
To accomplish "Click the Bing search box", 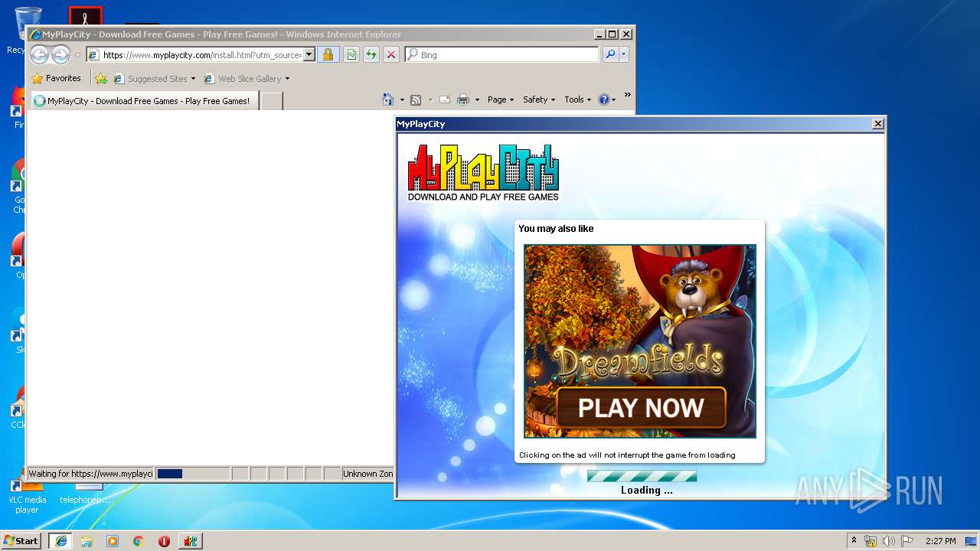I will pos(501,54).
